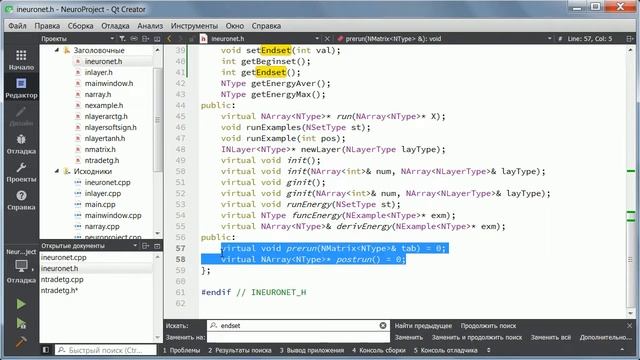This screenshot has width=640, height=360.
Task: Open the Справка menu in menu bar
Action: (266, 26)
